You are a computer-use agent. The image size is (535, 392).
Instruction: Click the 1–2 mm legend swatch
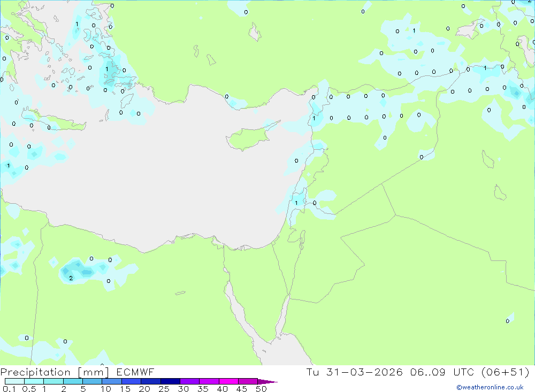[x=53, y=381]
